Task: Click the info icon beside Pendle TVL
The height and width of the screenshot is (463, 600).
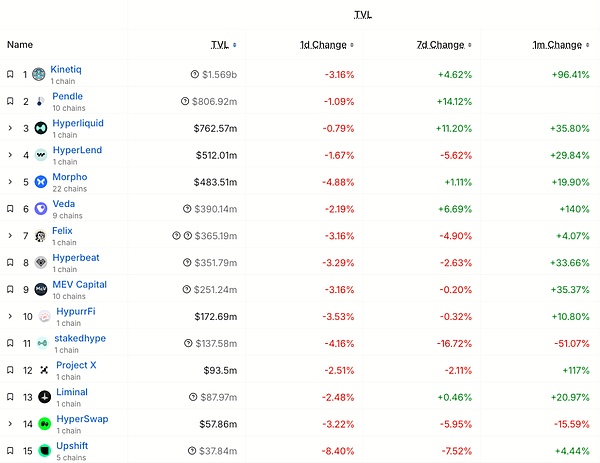Action: pos(185,101)
